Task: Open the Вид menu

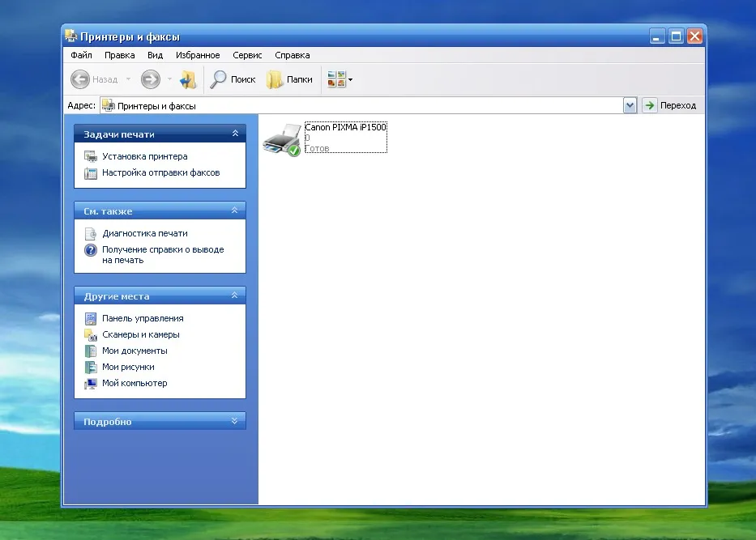Action: pos(156,55)
